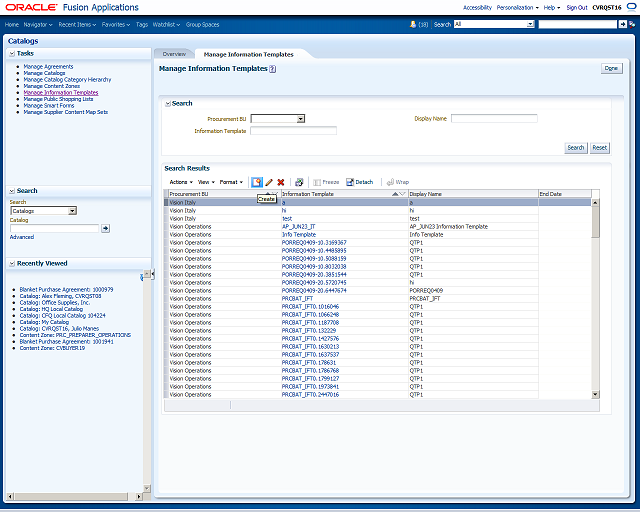Click the Oracle logo

(x=31, y=7)
